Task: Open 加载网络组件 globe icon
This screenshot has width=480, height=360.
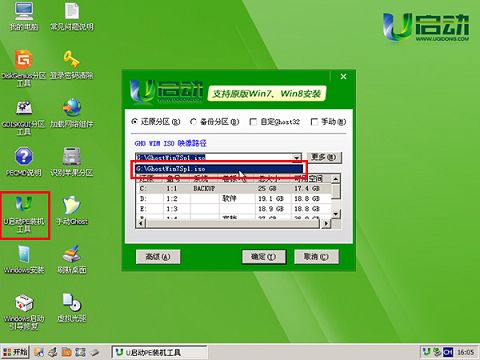Action: click(x=72, y=114)
